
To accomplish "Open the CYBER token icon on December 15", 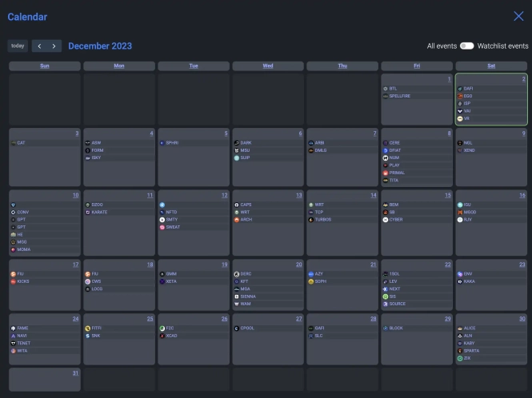I will [386, 219].
